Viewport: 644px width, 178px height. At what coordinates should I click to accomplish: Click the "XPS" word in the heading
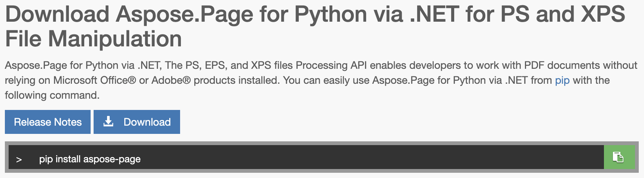point(603,15)
